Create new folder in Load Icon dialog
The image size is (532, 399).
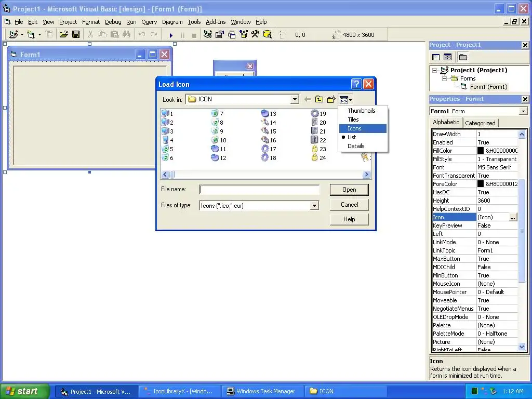pos(331,99)
